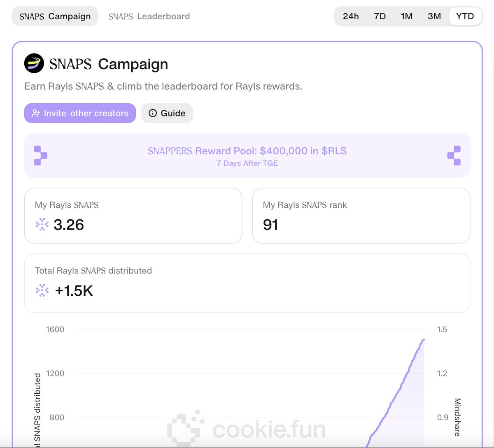This screenshot has width=494, height=448.
Task: Open the Guide button
Action: [x=167, y=113]
